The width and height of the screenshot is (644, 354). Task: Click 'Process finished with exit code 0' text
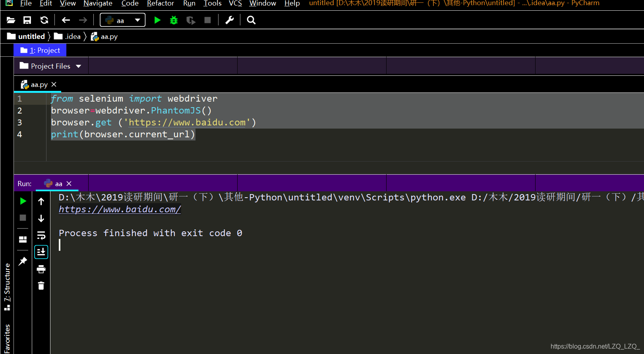151,233
